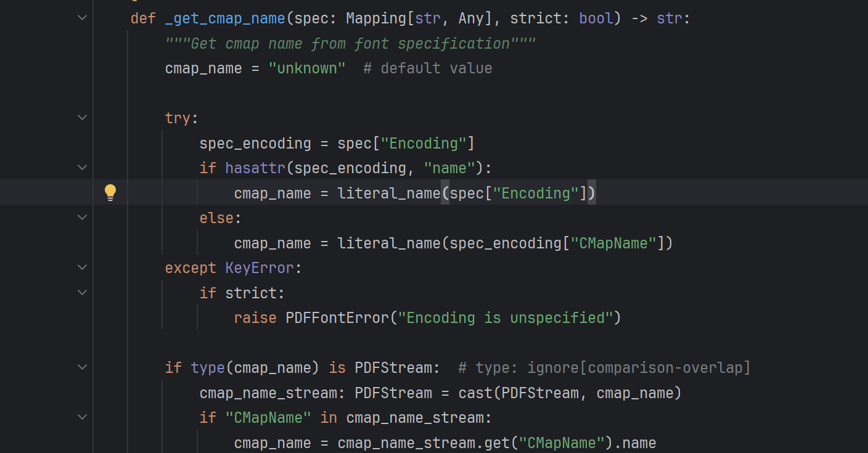Click the KeyError exception name

[260, 268]
